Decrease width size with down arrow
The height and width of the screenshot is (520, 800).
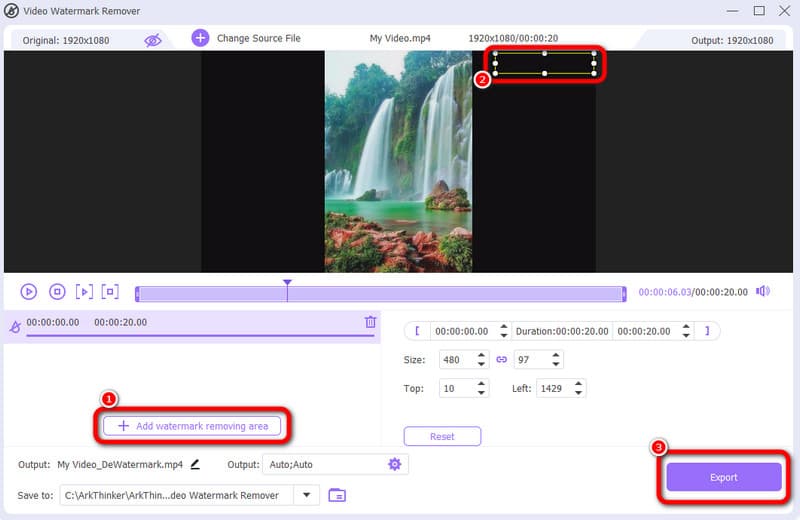[x=481, y=364]
